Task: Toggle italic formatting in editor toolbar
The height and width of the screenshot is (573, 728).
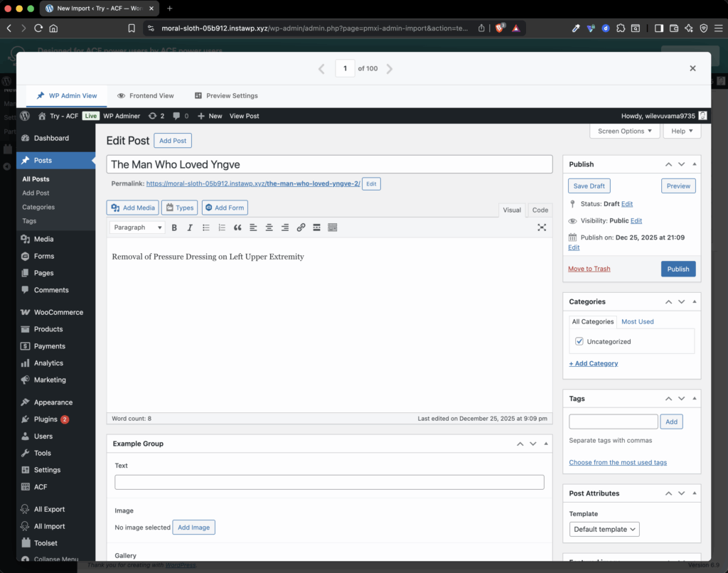Action: click(190, 227)
